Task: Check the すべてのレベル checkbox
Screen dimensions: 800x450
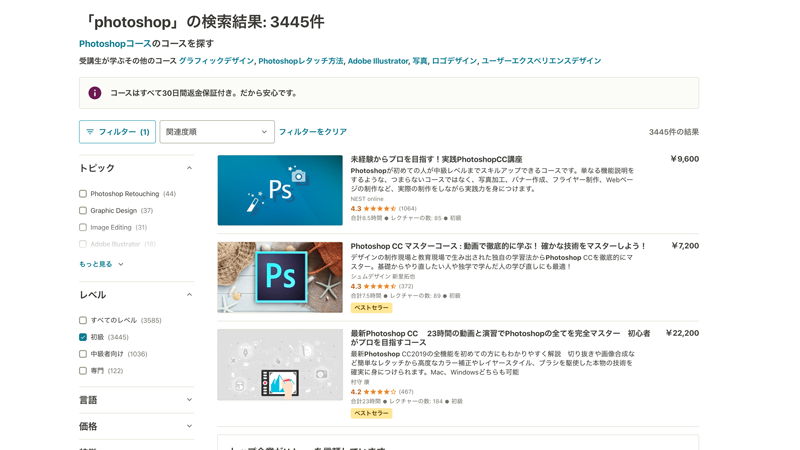Action: pyautogui.click(x=83, y=320)
